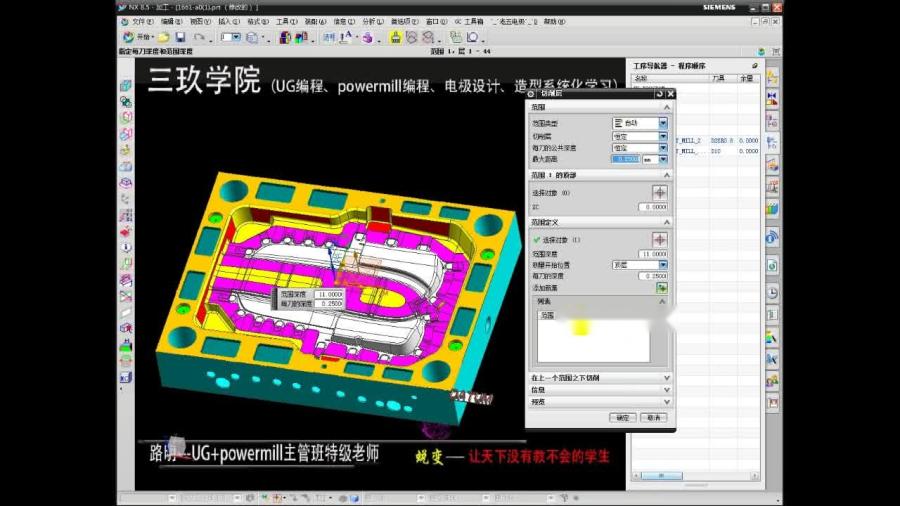The width and height of the screenshot is (900, 506).
Task: Click select object crosshair in 范围定义 section
Action: click(659, 240)
